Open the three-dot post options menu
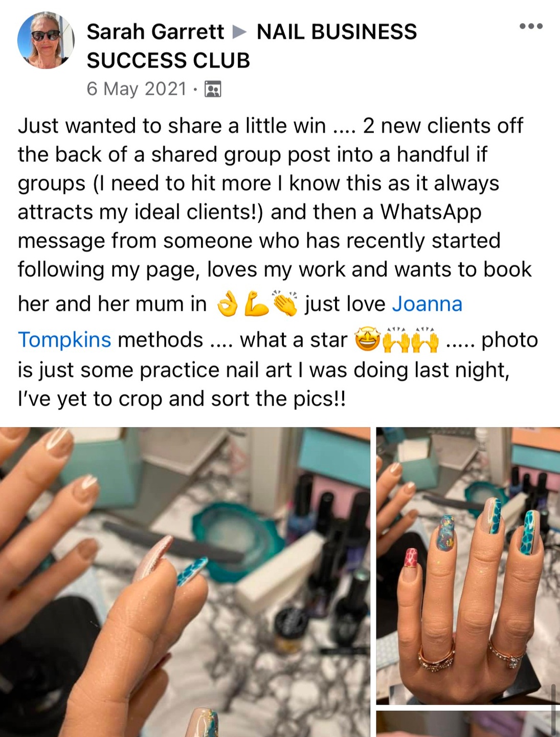Image resolution: width=560 pixels, height=737 pixels. [x=531, y=26]
